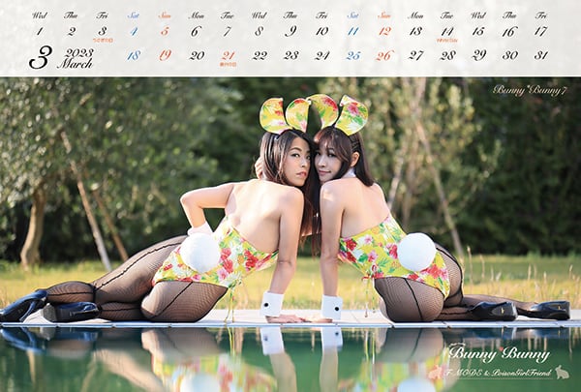Select date 6 in the calendar

[x=197, y=31]
